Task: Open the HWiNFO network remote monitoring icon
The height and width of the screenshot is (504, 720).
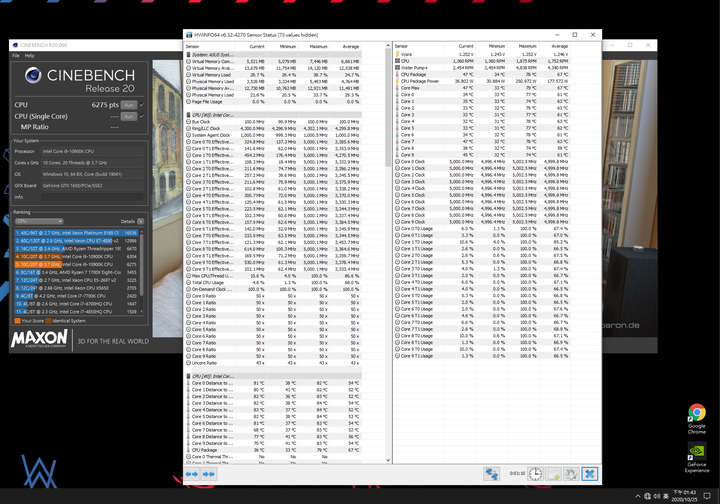Action: pos(491,474)
